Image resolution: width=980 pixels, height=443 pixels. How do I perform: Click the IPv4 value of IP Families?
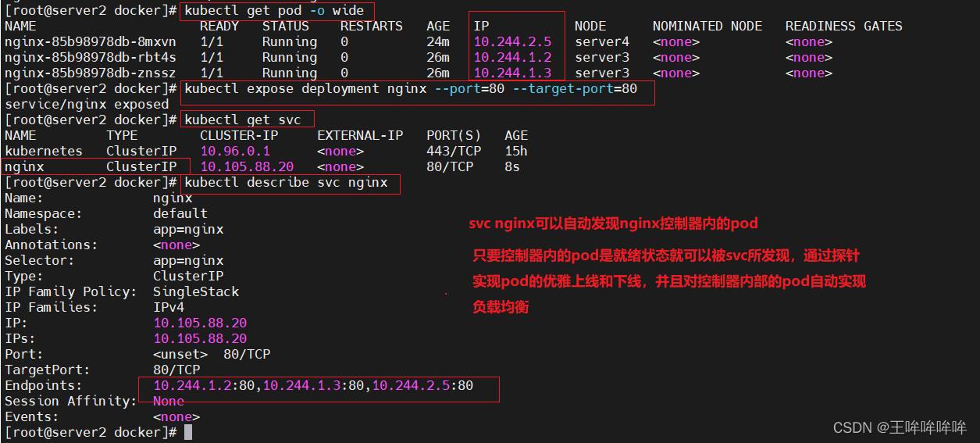(169, 307)
